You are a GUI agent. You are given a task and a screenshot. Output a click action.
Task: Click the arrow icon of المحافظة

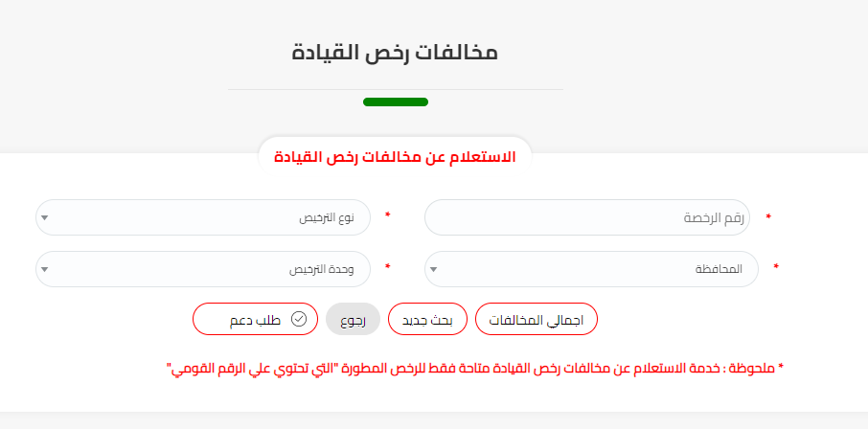434,269
